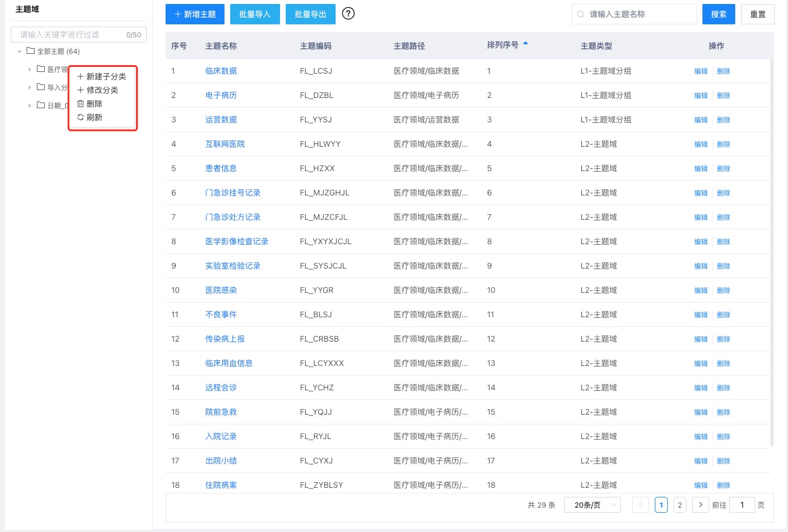Click the next page arrow in pagination
The image size is (788, 532).
(701, 505)
